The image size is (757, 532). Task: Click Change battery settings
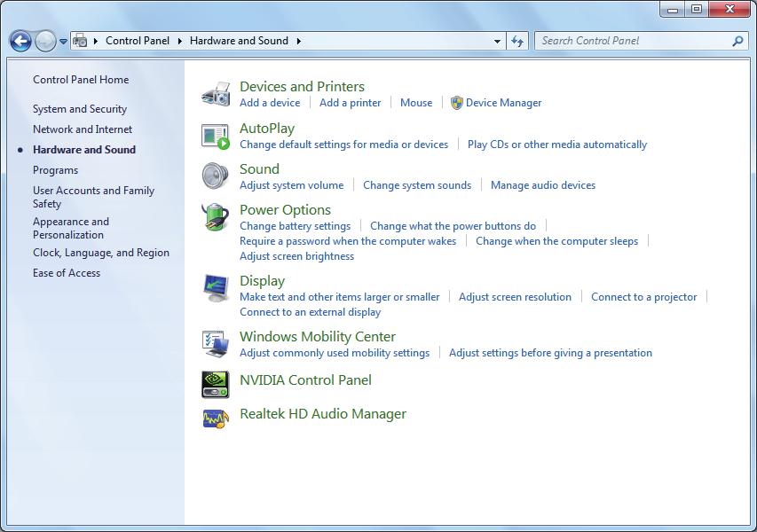[295, 226]
